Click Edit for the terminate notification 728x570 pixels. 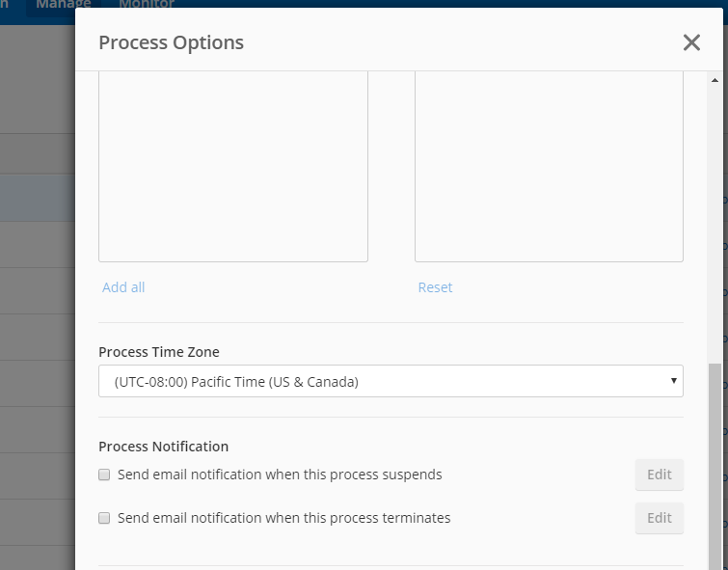tap(660, 518)
